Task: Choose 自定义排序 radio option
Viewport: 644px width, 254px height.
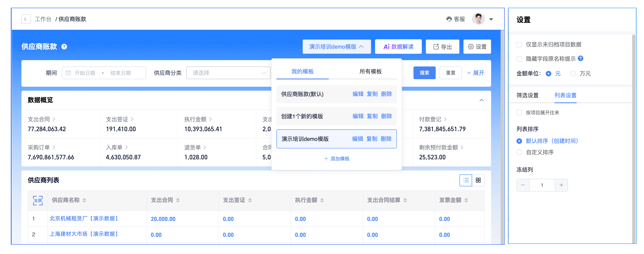Action: point(519,152)
